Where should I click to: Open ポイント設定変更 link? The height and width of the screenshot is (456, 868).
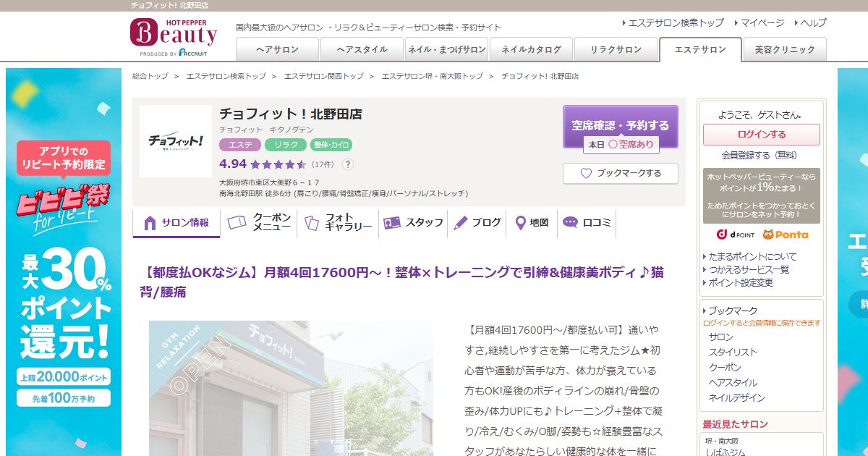coord(741,282)
